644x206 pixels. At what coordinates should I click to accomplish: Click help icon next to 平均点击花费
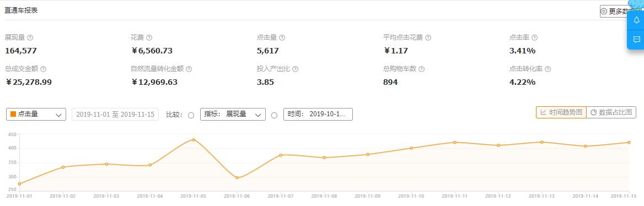point(428,38)
